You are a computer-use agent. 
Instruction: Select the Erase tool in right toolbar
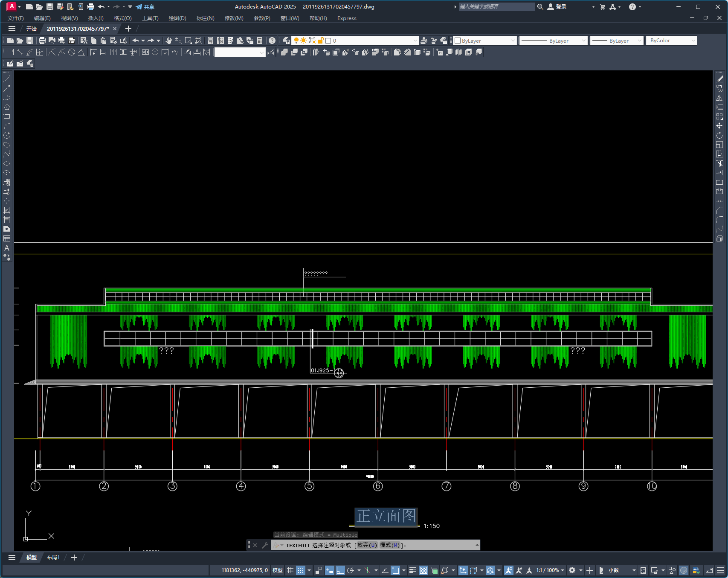coord(719,79)
